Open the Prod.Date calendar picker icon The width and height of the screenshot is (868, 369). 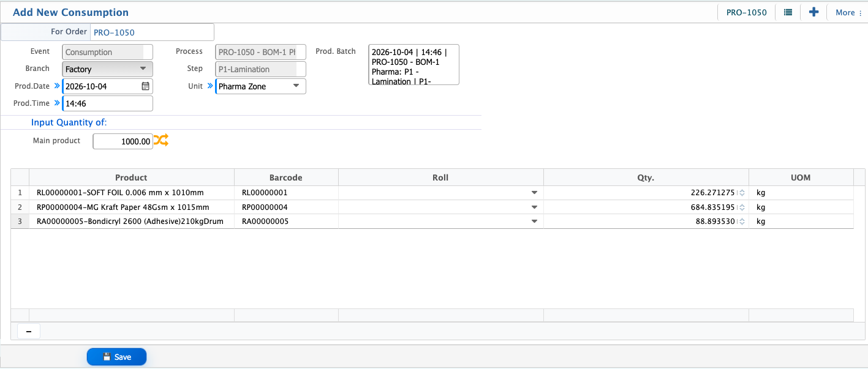click(145, 86)
